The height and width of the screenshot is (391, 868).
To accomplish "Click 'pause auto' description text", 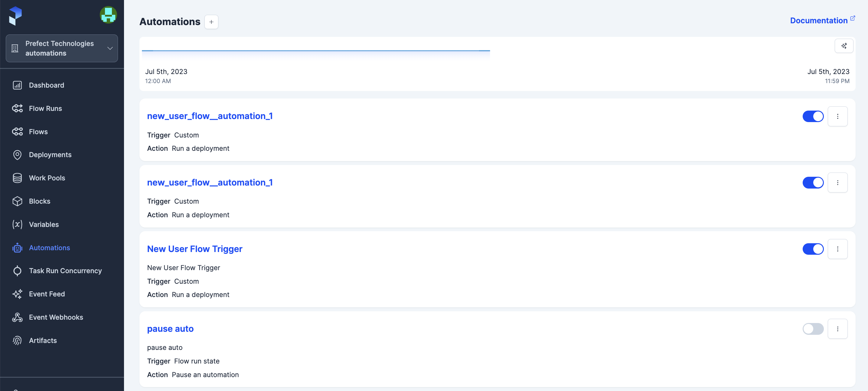I will click(x=165, y=347).
